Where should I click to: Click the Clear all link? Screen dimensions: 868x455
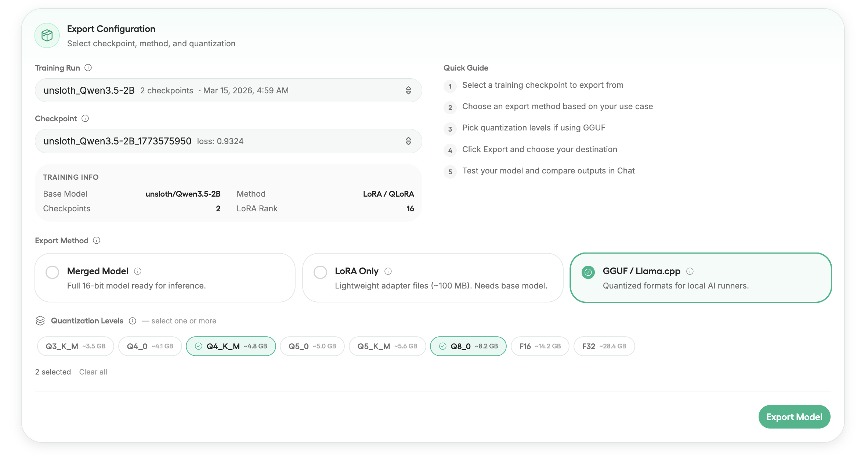[93, 372]
